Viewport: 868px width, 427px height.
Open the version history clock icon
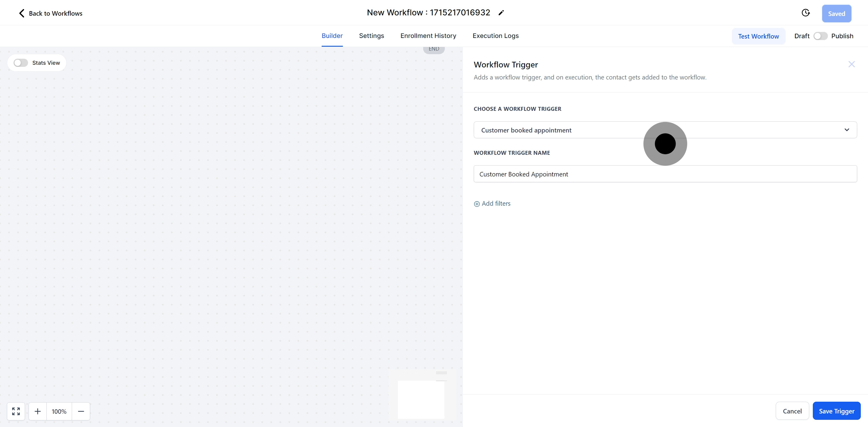[805, 13]
